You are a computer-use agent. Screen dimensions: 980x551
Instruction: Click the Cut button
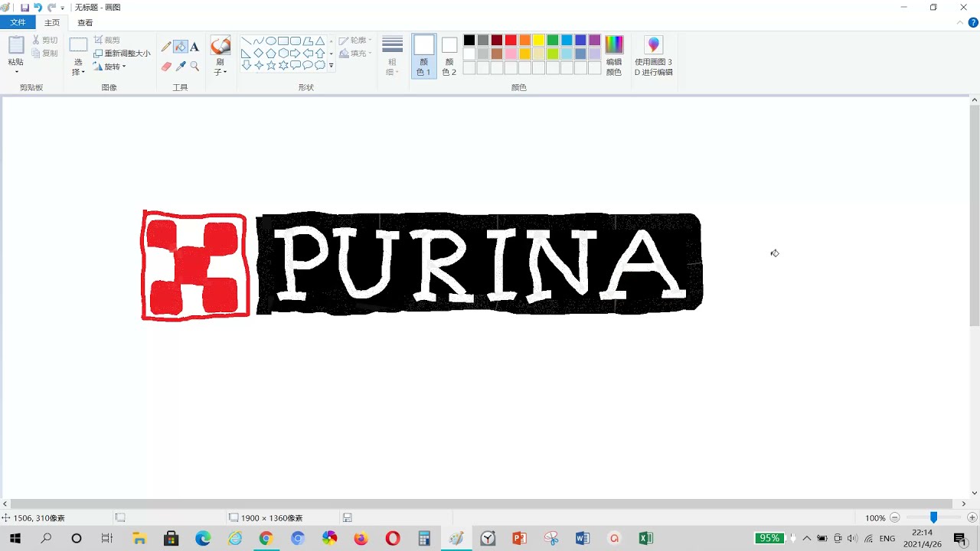point(44,40)
